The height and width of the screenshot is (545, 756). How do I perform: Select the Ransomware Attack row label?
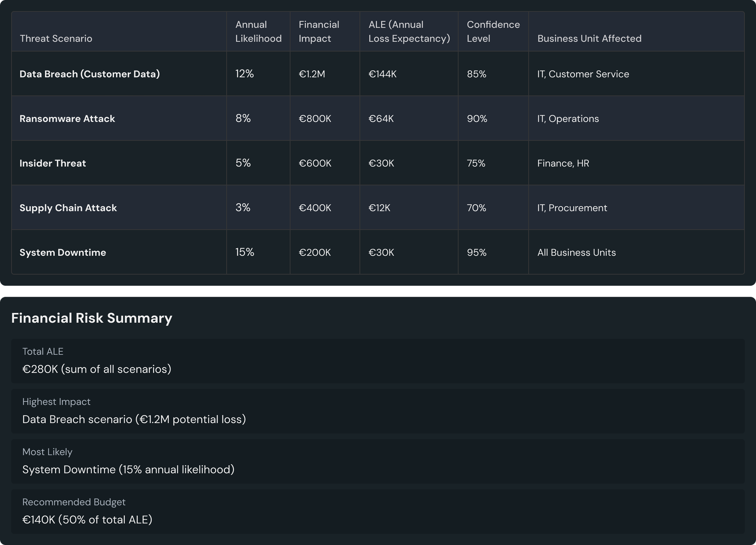click(x=67, y=118)
